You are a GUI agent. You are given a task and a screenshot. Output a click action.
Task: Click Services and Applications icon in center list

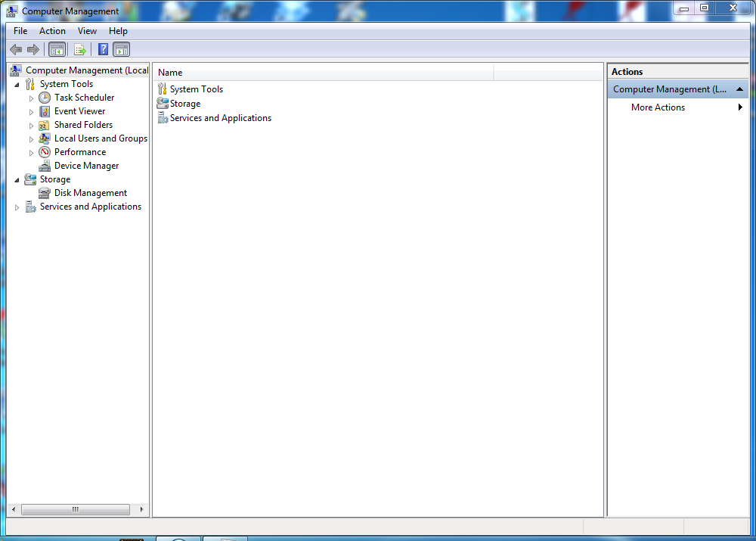[163, 118]
